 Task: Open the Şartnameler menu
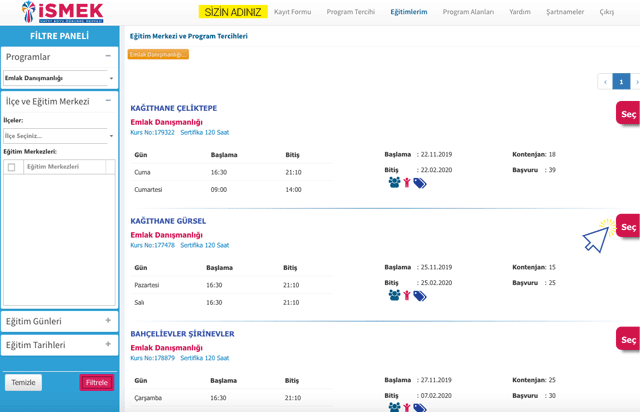tap(565, 12)
